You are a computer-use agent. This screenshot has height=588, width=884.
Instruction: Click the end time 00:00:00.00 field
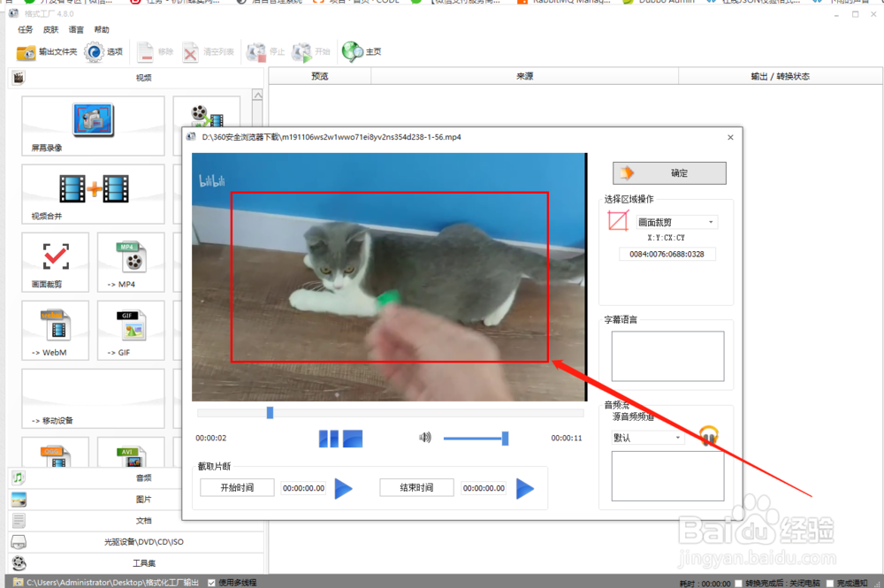484,488
